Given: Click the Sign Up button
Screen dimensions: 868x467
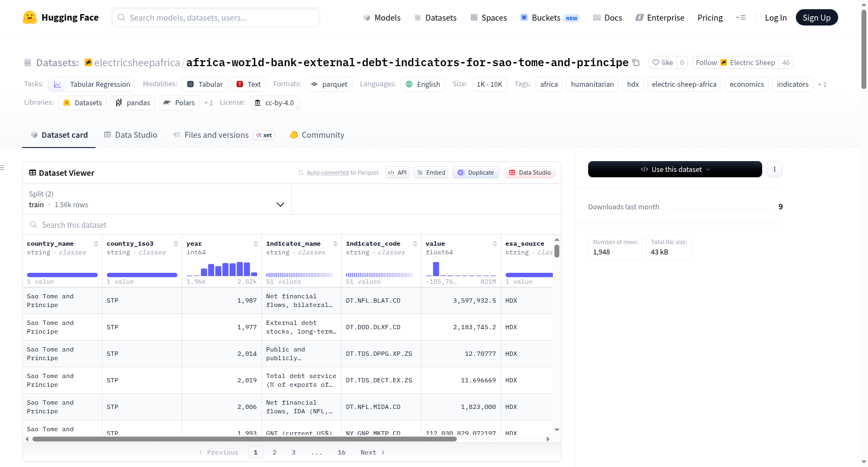Looking at the screenshot, I should 816,17.
